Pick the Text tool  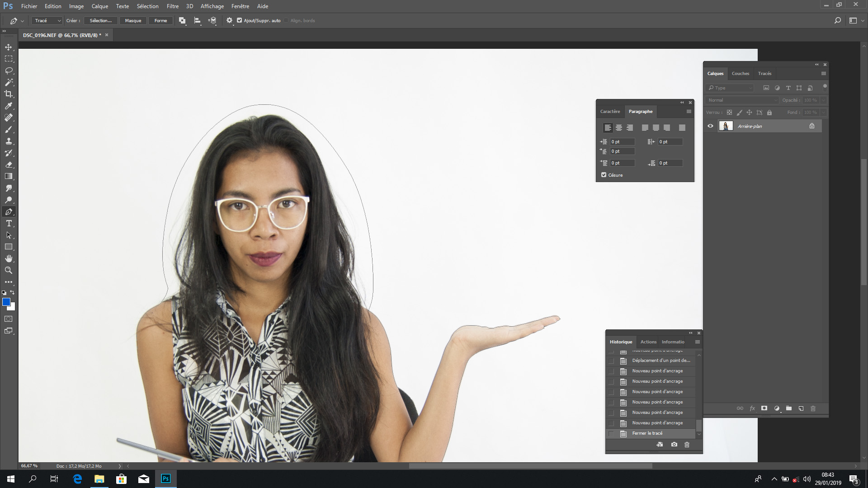[x=8, y=223]
